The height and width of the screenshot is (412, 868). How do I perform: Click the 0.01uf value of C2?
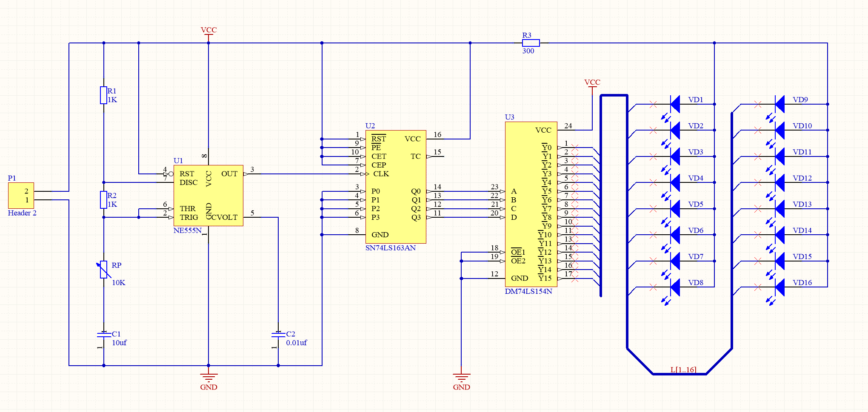(x=296, y=343)
